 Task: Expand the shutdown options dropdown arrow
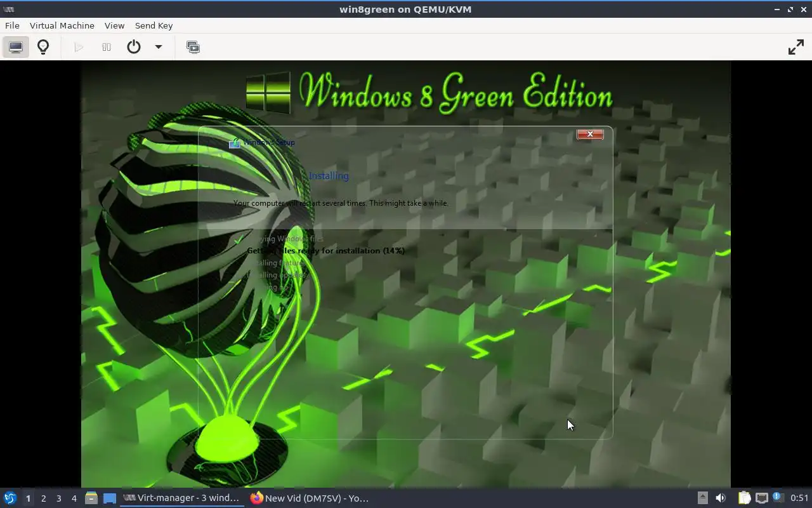(x=159, y=47)
